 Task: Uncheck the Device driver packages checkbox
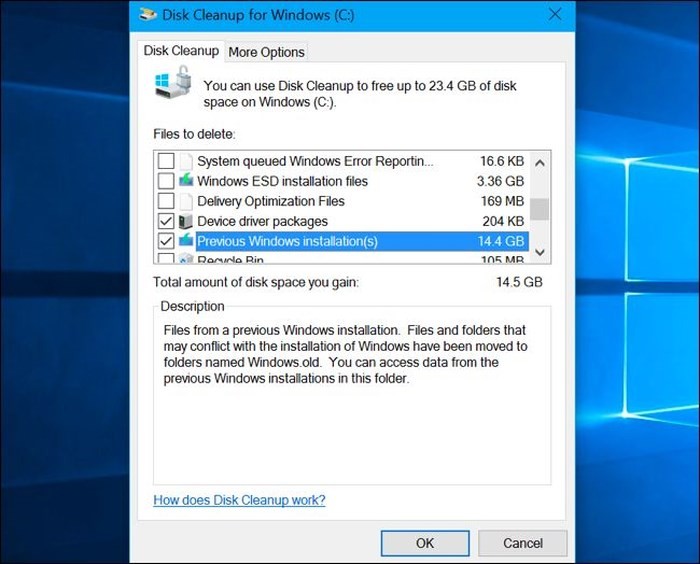coord(166,221)
